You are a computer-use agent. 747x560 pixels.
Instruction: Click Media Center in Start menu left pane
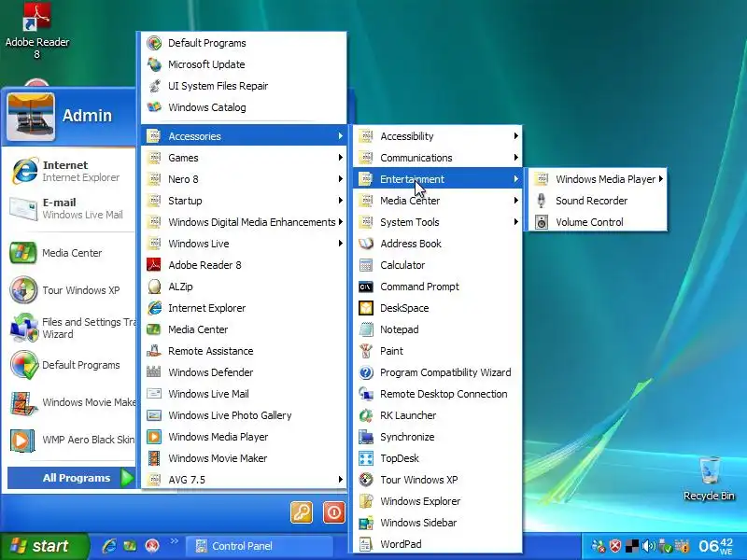point(69,253)
